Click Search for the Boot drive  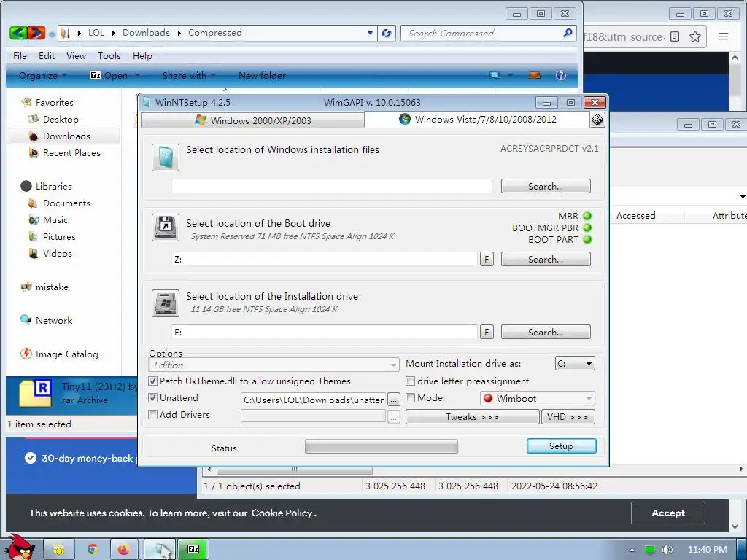click(x=546, y=259)
